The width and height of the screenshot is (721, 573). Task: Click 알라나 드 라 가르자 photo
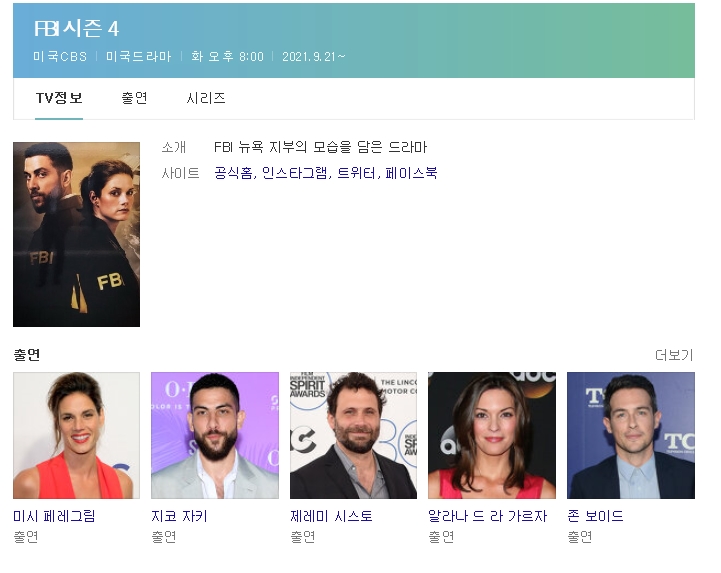coord(492,435)
